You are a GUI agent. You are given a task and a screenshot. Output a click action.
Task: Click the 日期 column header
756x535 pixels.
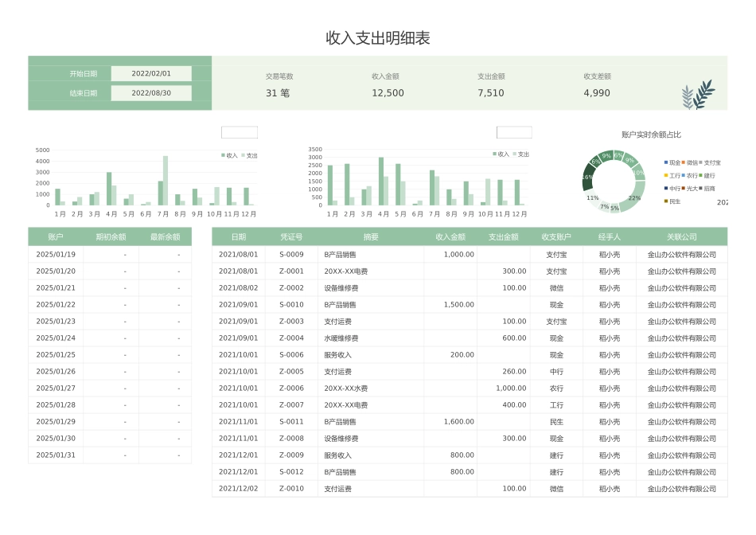[239, 236]
